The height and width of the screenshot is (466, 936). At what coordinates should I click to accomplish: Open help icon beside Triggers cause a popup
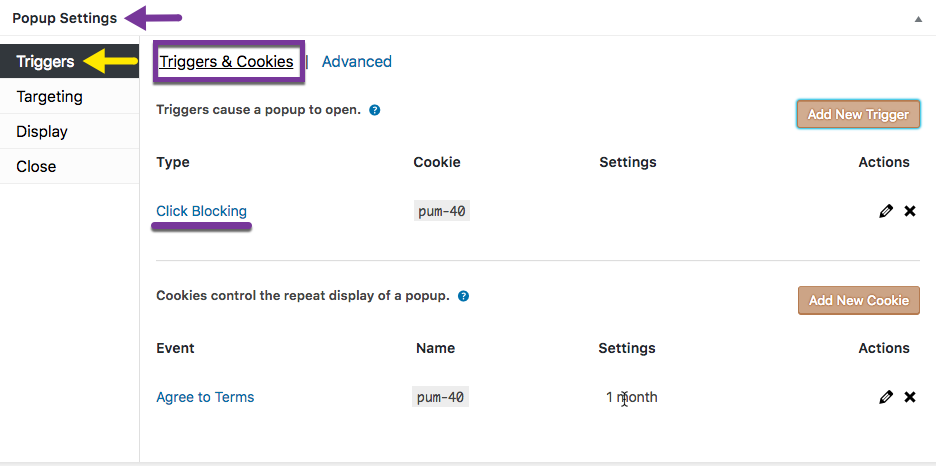375,110
